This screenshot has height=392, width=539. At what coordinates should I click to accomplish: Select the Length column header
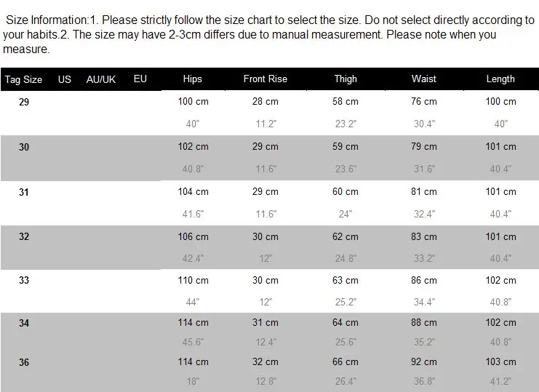pyautogui.click(x=500, y=79)
